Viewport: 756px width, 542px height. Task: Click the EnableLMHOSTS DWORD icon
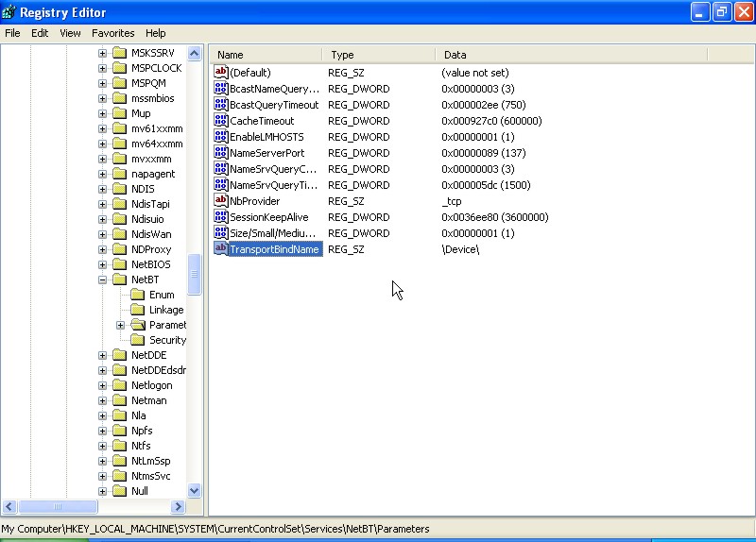click(221, 136)
